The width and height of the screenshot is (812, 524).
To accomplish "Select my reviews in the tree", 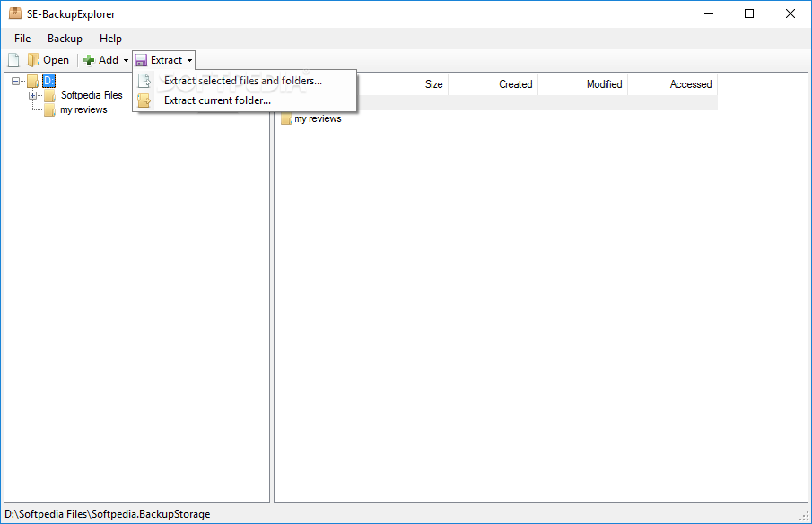I will [84, 109].
